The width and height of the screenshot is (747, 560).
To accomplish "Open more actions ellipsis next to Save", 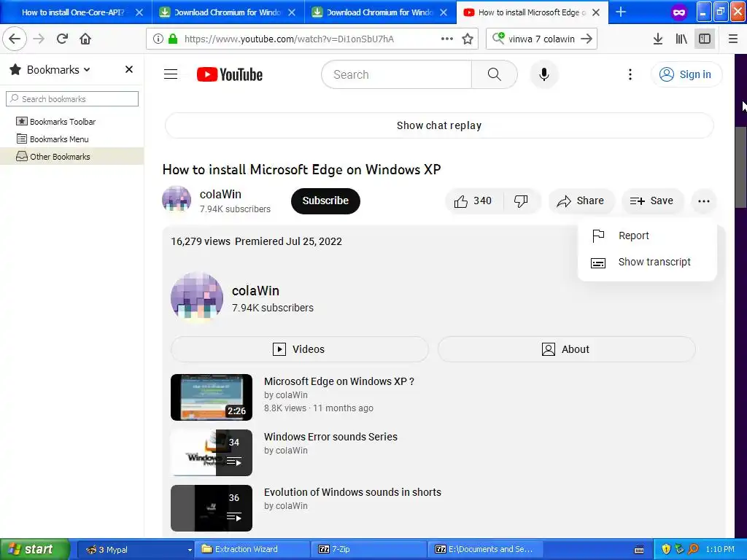I will click(x=704, y=201).
